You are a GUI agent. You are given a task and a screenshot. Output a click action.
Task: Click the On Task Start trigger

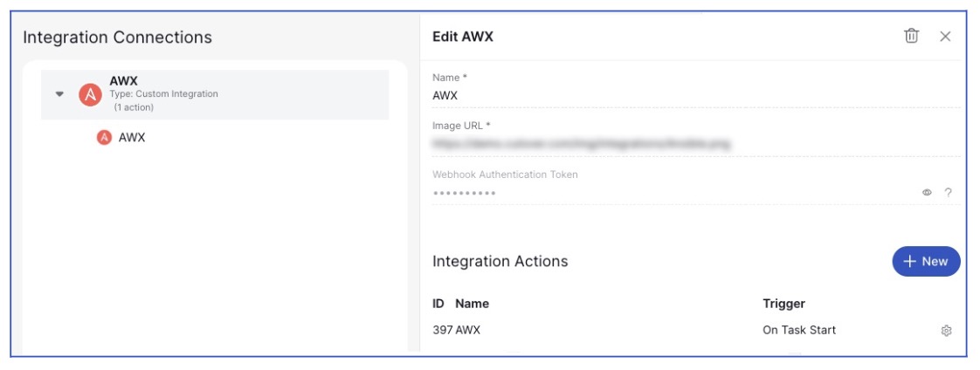pos(798,330)
